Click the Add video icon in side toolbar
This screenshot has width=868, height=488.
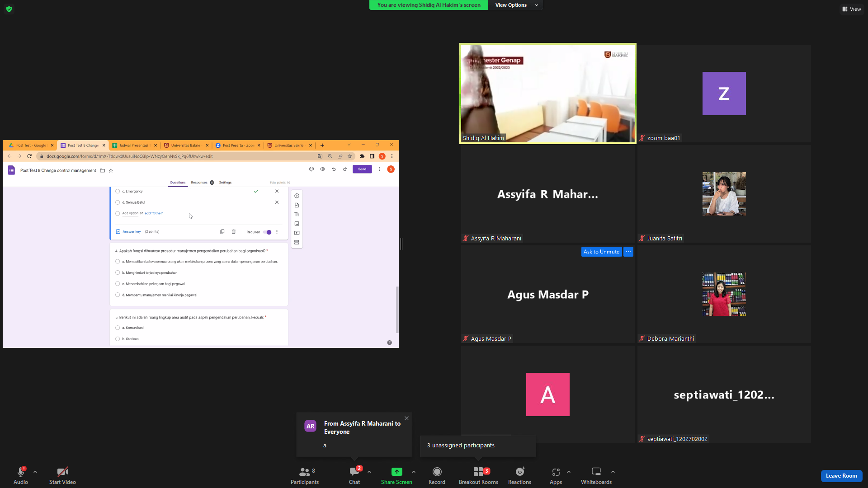[297, 233]
